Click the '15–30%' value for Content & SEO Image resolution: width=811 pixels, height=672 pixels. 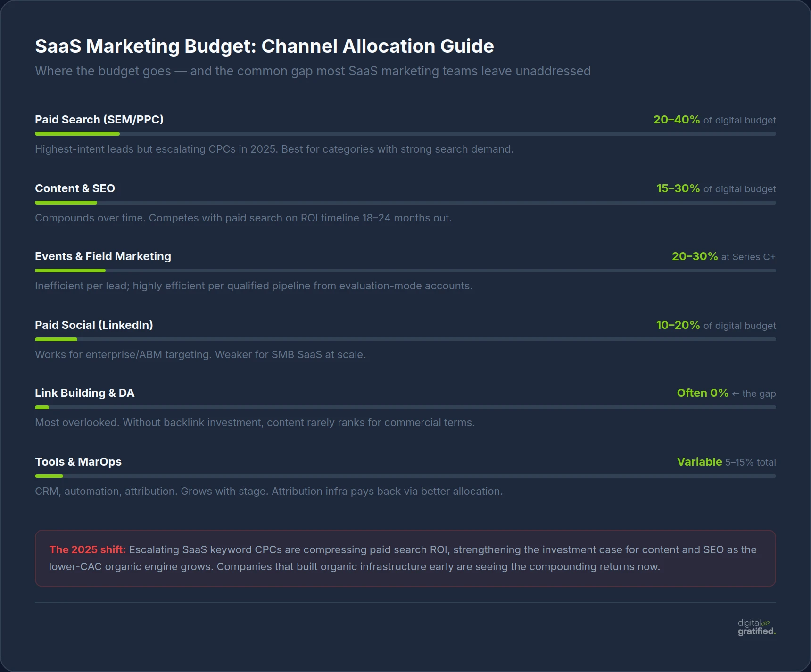(x=678, y=188)
